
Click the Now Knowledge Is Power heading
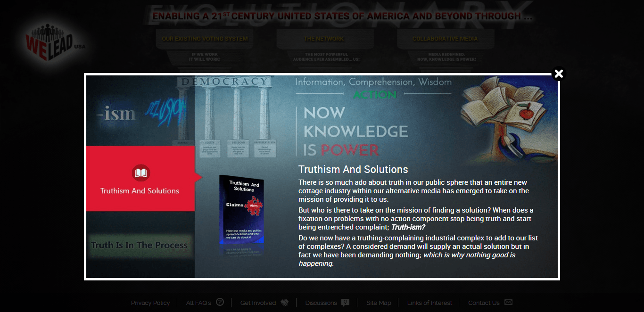(x=355, y=131)
